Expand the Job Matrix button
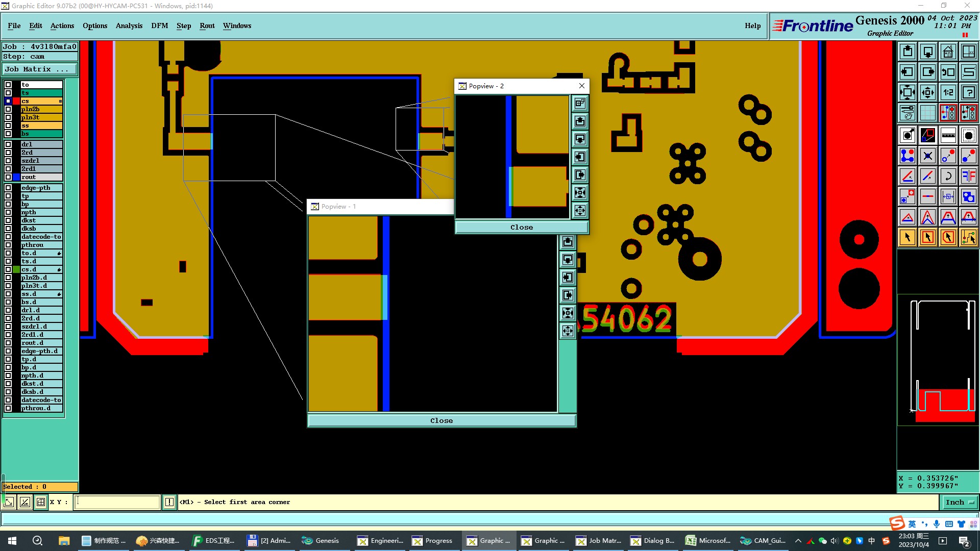Screen dimensions: 980x551 (x=40, y=69)
